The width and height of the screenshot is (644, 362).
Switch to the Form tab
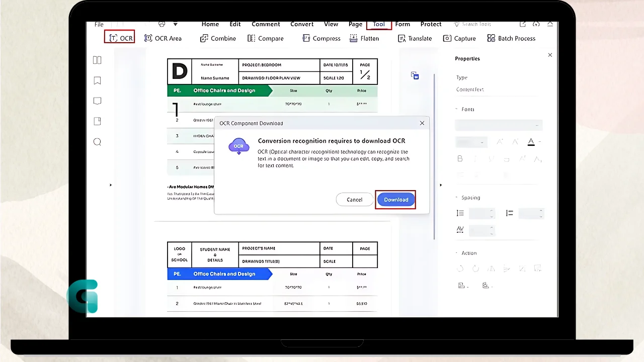tap(403, 24)
